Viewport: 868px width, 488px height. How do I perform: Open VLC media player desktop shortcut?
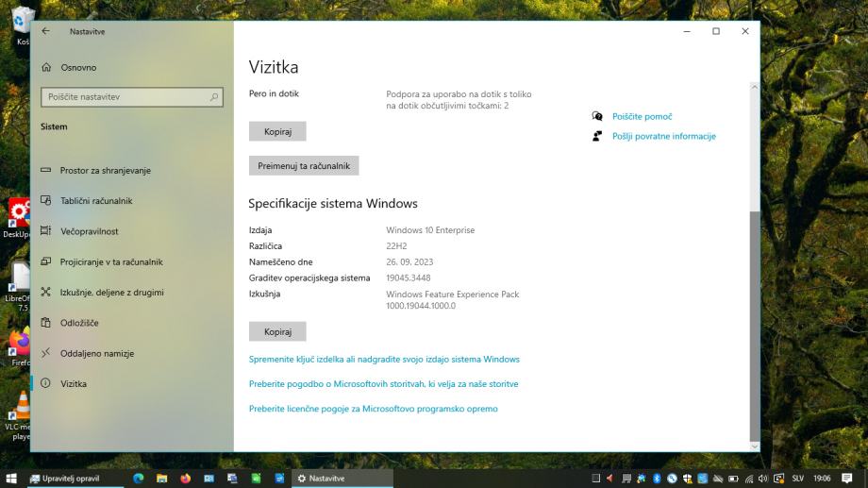pos(18,415)
